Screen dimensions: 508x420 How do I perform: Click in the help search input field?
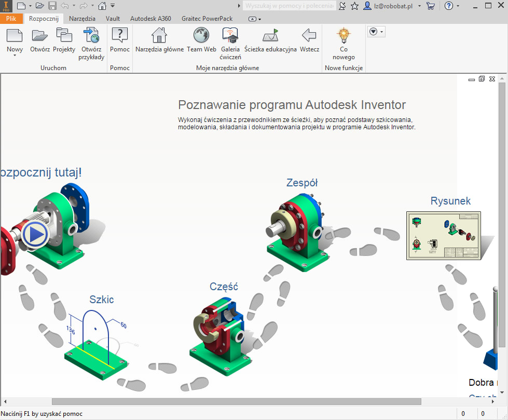point(290,6)
